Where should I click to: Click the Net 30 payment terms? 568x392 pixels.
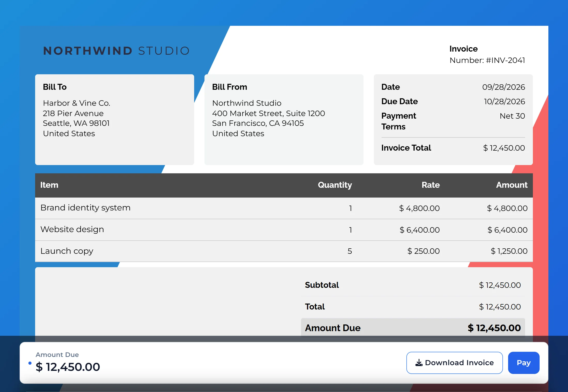(x=512, y=116)
